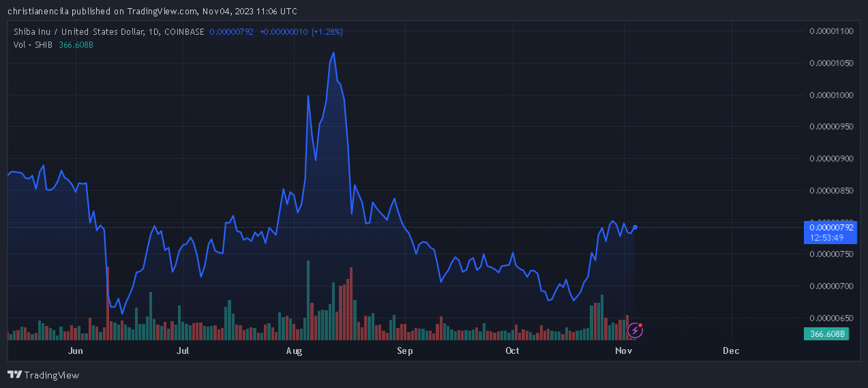868x388 pixels.
Task: Click the Jun label on the time axis
Action: tap(76, 351)
